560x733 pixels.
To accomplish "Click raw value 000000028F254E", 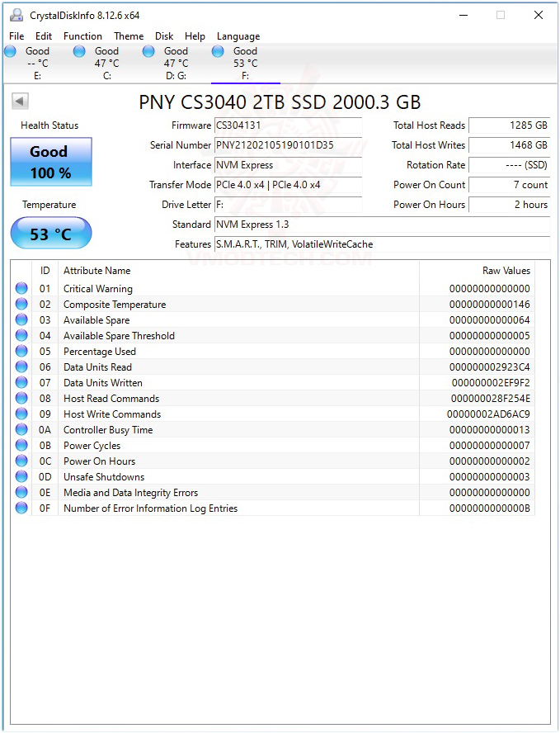I will 491,399.
